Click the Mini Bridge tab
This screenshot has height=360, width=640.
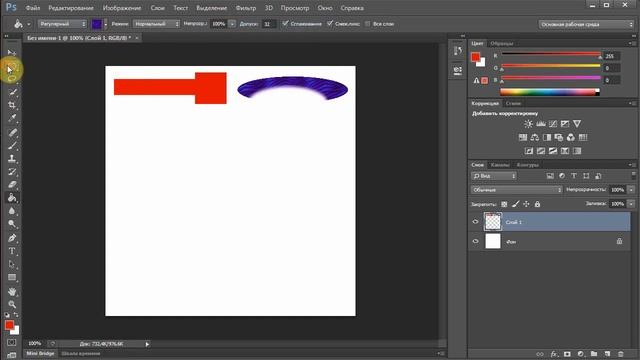pos(40,353)
